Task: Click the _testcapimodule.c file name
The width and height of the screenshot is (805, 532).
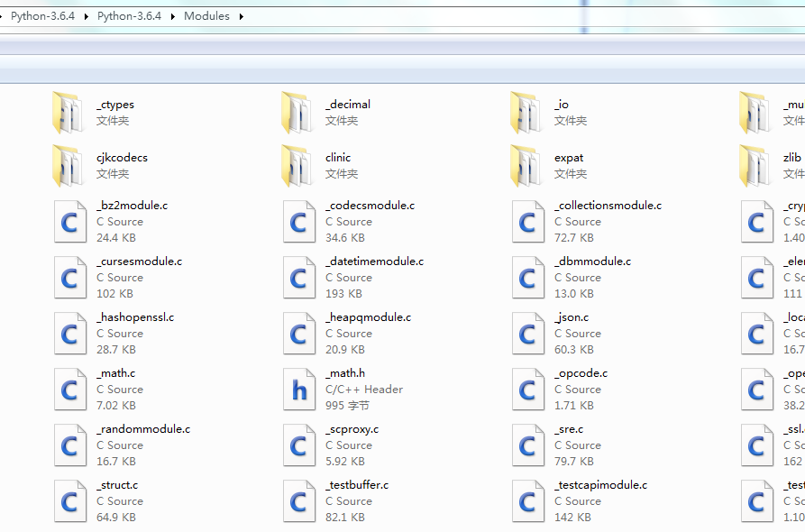Action: (600, 485)
